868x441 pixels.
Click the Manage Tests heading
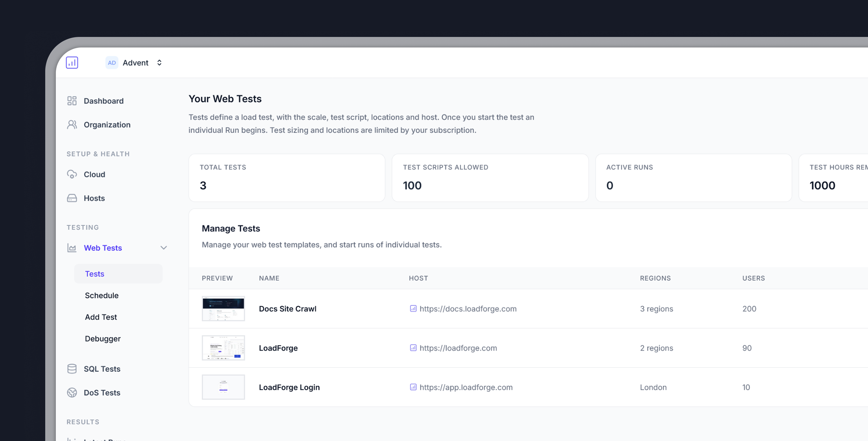pos(231,228)
